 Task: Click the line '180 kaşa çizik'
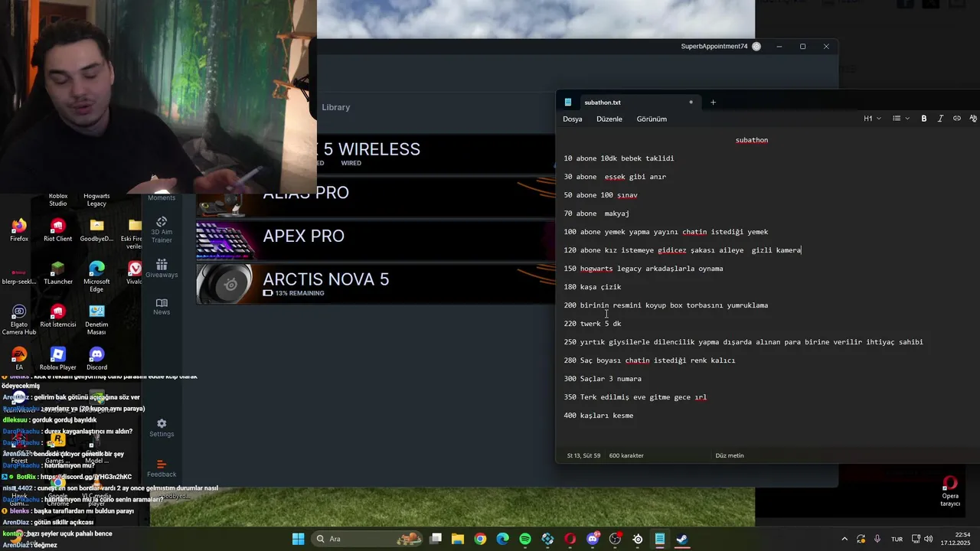pyautogui.click(x=593, y=287)
